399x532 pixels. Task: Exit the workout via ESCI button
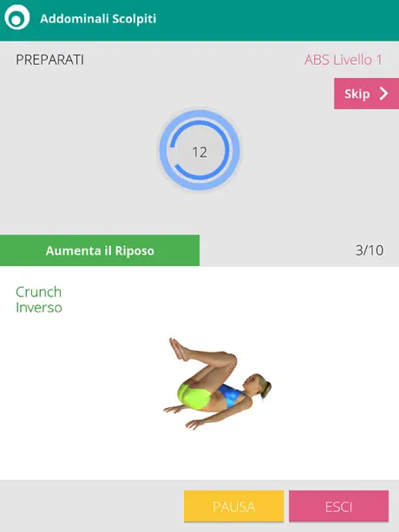tap(339, 506)
